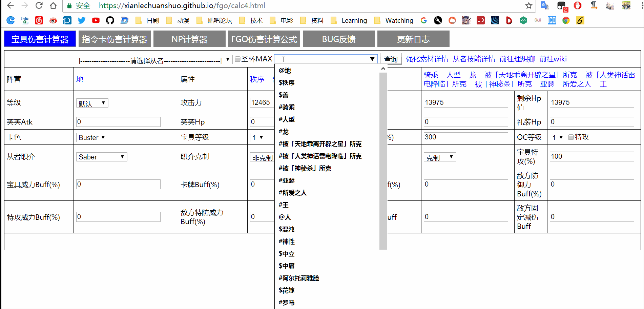Open the Pixiv bookmark icon
This screenshot has width=644, height=309.
(x=67, y=20)
